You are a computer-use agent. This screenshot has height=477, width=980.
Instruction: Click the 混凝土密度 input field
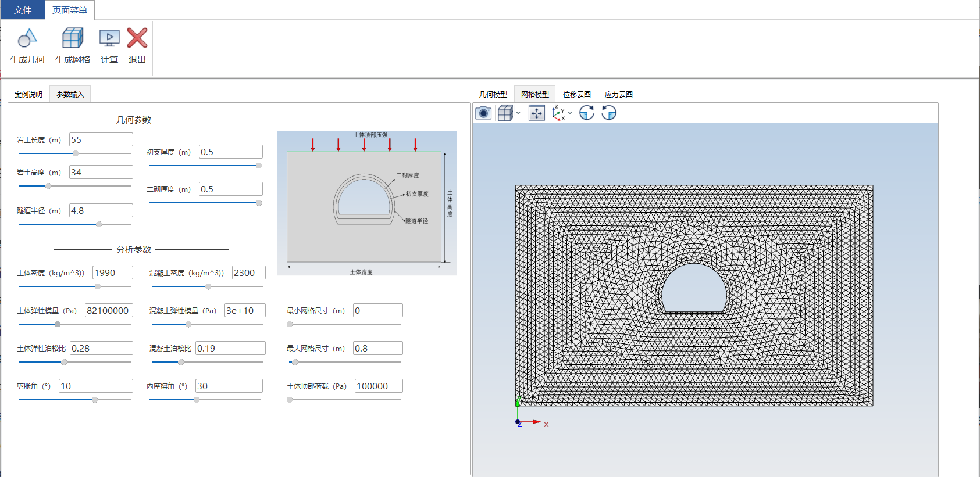[249, 272]
